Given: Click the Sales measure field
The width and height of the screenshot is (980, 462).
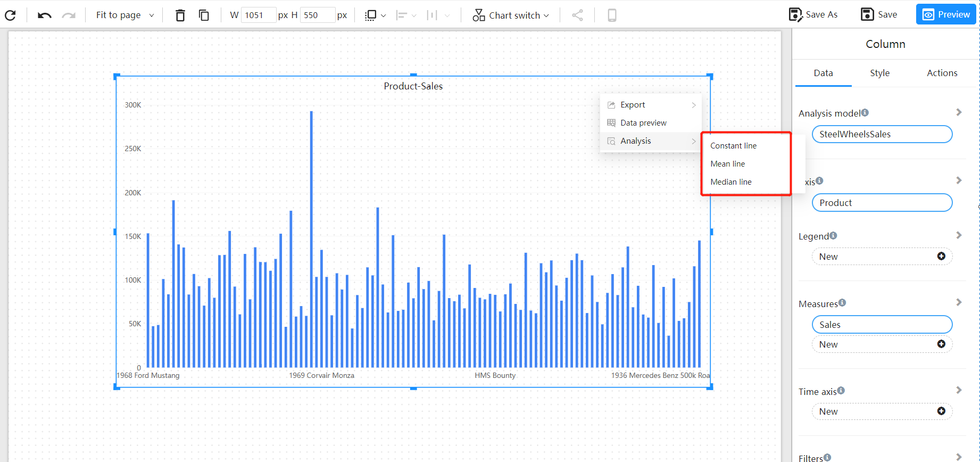Looking at the screenshot, I should point(882,325).
